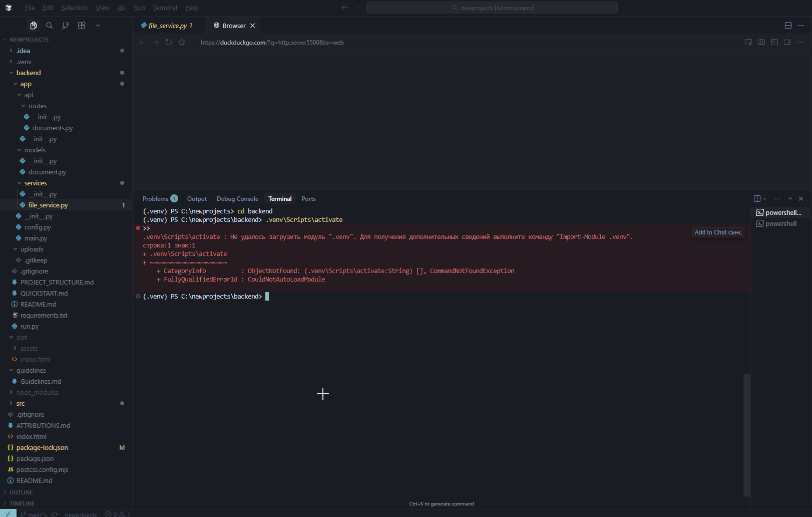
Task: Maximize the panel with the up chevron
Action: point(790,199)
